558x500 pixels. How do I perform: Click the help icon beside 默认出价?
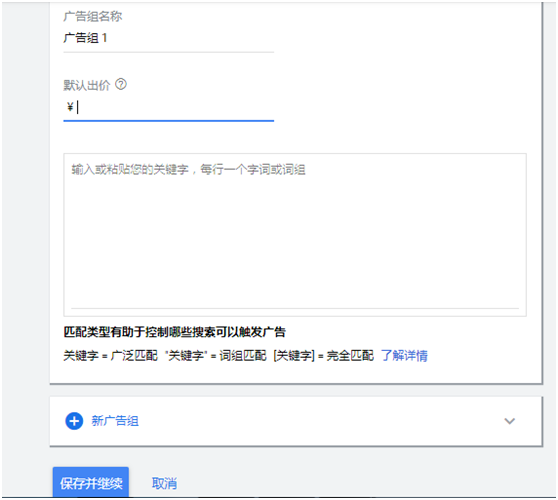(x=121, y=85)
